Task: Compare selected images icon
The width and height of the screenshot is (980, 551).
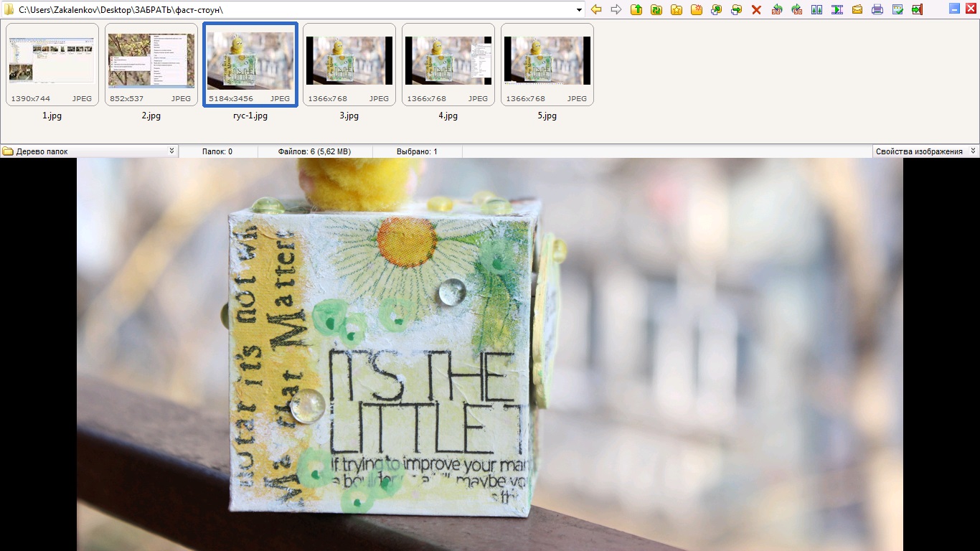Action: coord(817,9)
